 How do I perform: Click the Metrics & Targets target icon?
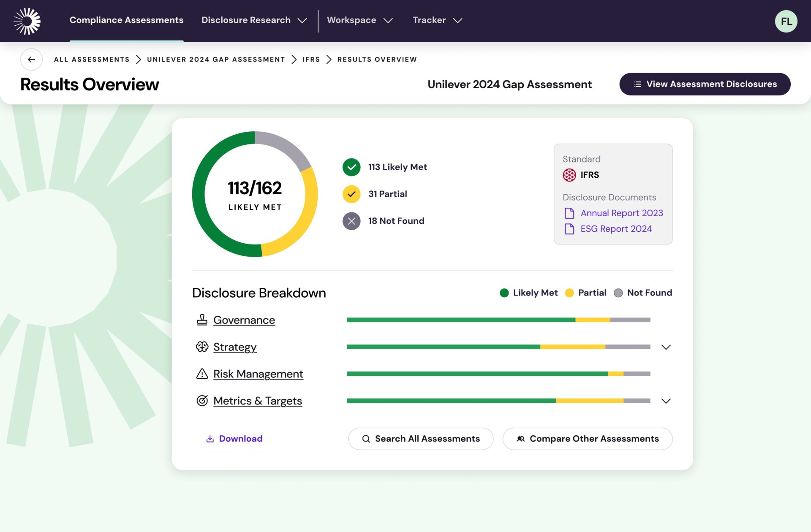point(202,401)
